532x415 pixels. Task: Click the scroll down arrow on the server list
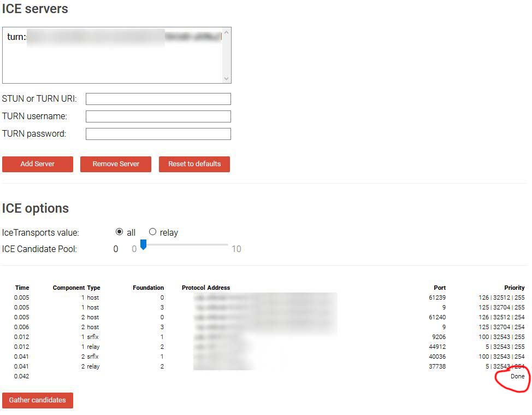pyautogui.click(x=227, y=79)
